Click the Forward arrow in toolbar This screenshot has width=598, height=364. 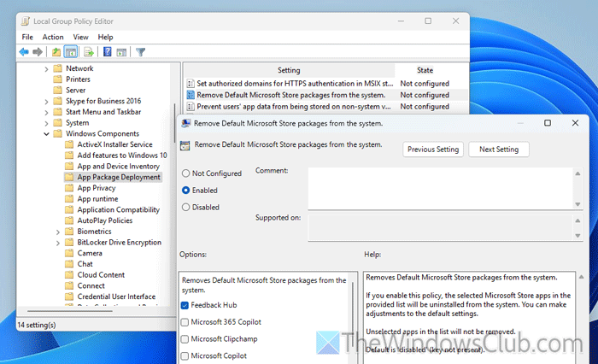[38, 51]
